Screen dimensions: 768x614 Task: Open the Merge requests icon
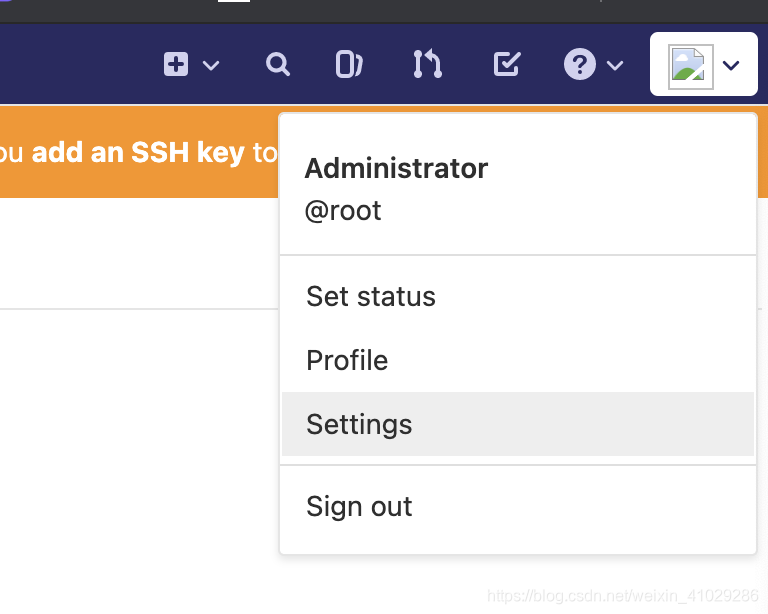428,64
